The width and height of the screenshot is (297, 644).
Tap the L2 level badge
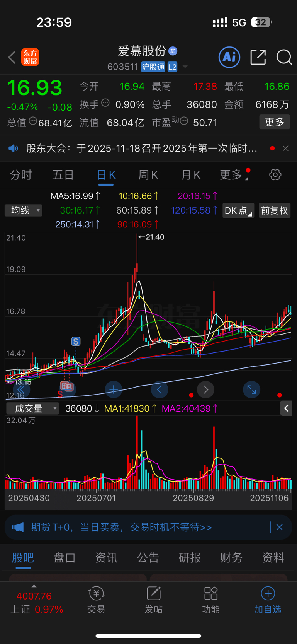click(x=172, y=67)
